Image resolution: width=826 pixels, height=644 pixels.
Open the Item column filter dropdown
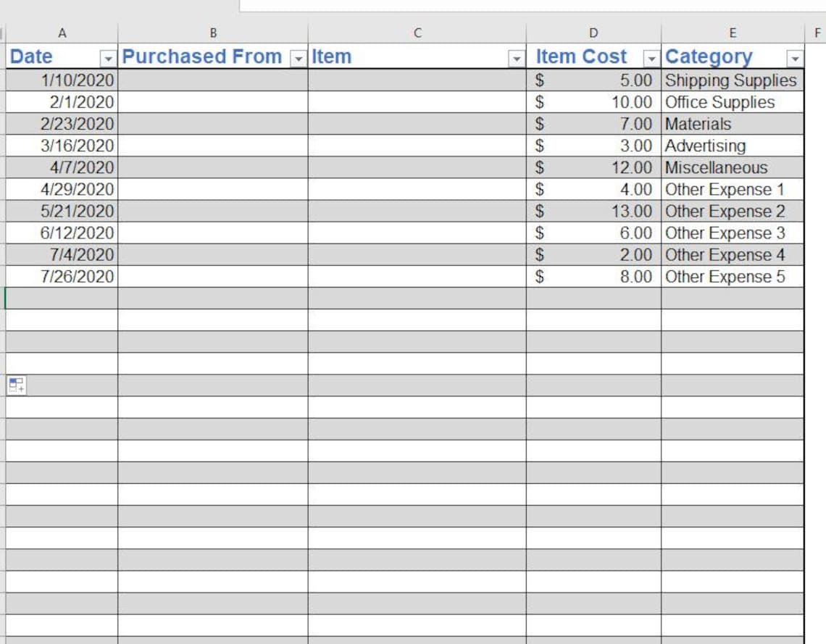[x=517, y=57]
